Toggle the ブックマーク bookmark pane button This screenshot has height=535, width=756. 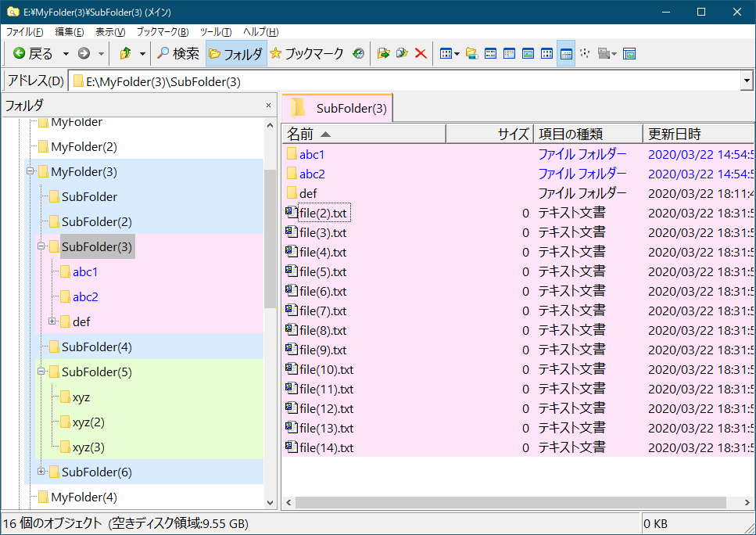click(x=306, y=54)
